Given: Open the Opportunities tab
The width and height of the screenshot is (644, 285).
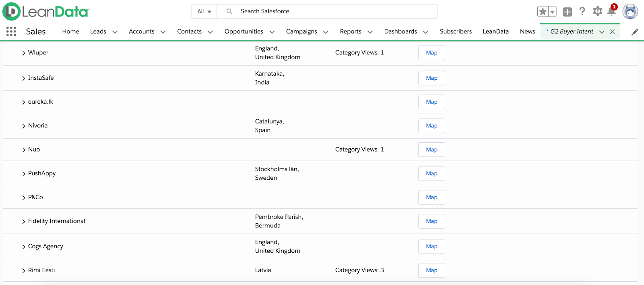Looking at the screenshot, I should coord(244,31).
